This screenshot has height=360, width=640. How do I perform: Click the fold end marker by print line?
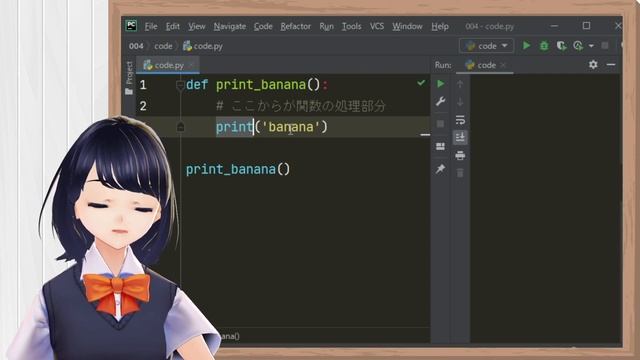tap(180, 127)
